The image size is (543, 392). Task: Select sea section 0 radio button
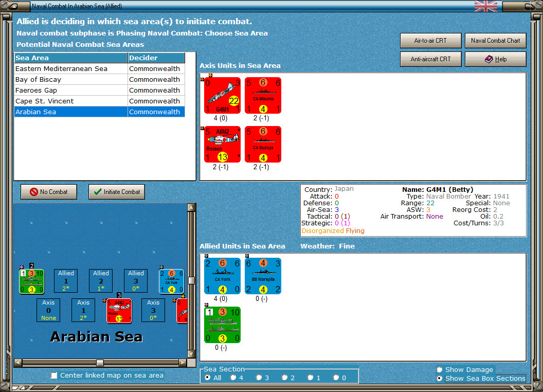(x=336, y=378)
